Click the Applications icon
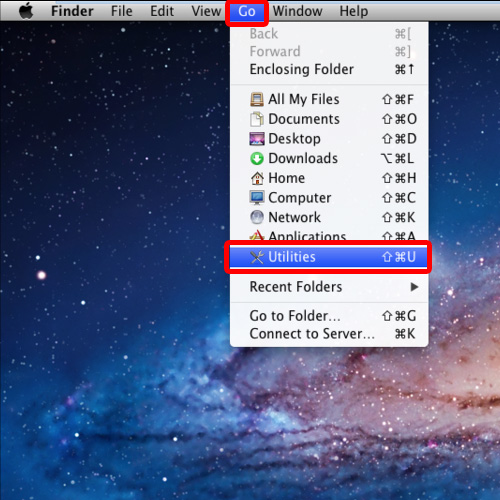The image size is (500, 500). point(257,235)
